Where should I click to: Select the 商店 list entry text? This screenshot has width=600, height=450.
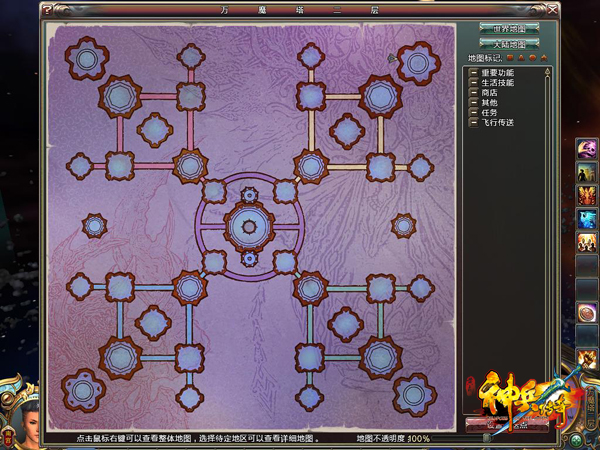point(489,93)
